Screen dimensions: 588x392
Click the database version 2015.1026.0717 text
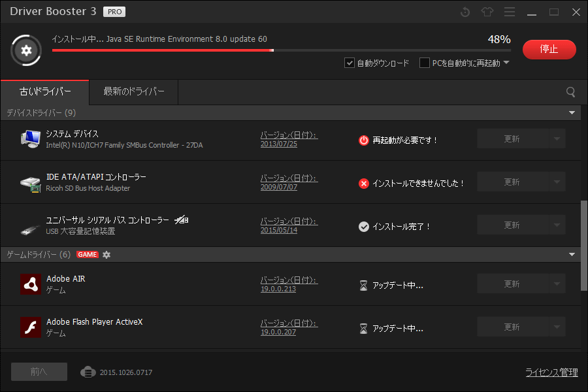[126, 372]
